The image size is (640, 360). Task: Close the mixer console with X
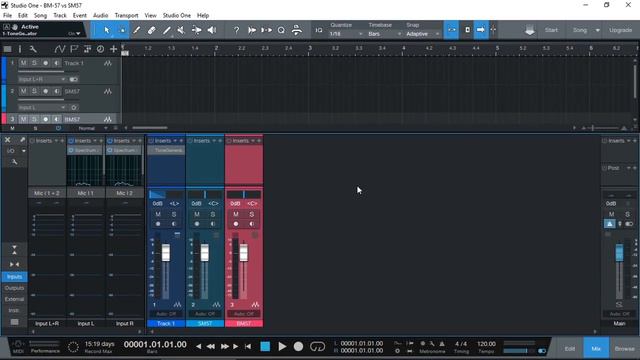click(7, 140)
